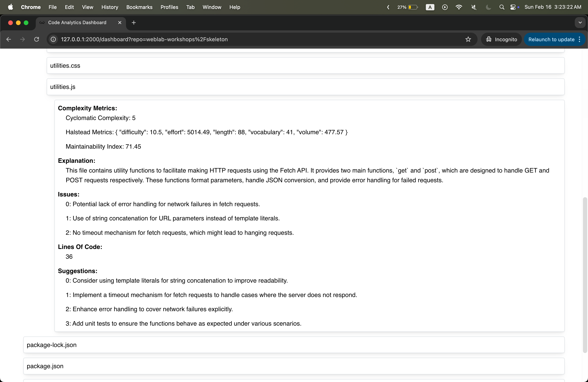
Task: Open site information via the info icon
Action: tap(53, 39)
